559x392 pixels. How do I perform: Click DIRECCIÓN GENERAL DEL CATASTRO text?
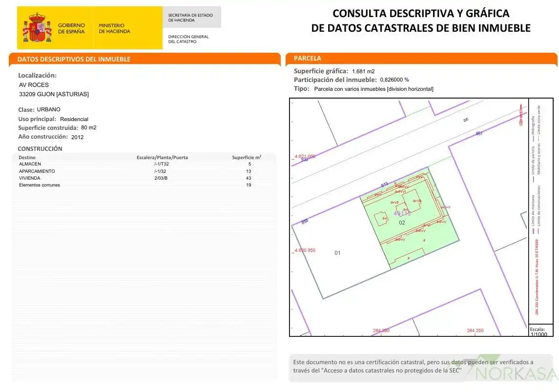[x=188, y=39]
